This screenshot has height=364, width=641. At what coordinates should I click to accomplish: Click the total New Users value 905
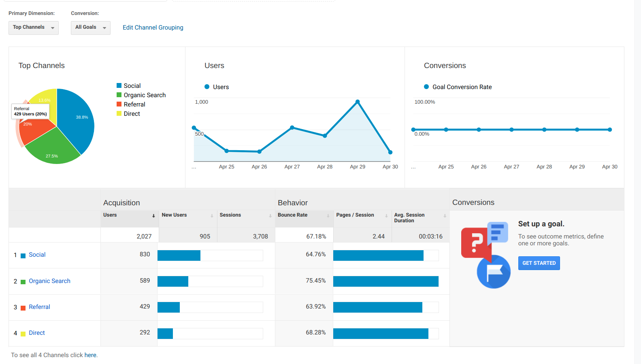[x=205, y=236]
